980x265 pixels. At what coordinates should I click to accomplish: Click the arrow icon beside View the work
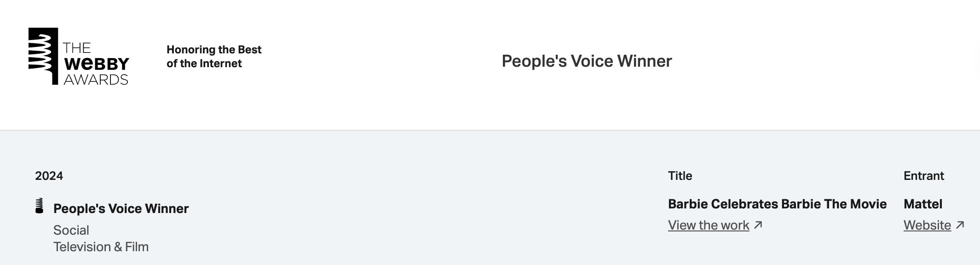click(758, 225)
